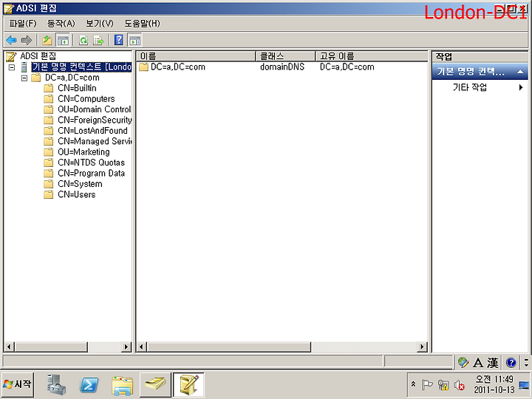Click the gray Forward arrow
Screen dimensions: 532x399
click(x=26, y=41)
